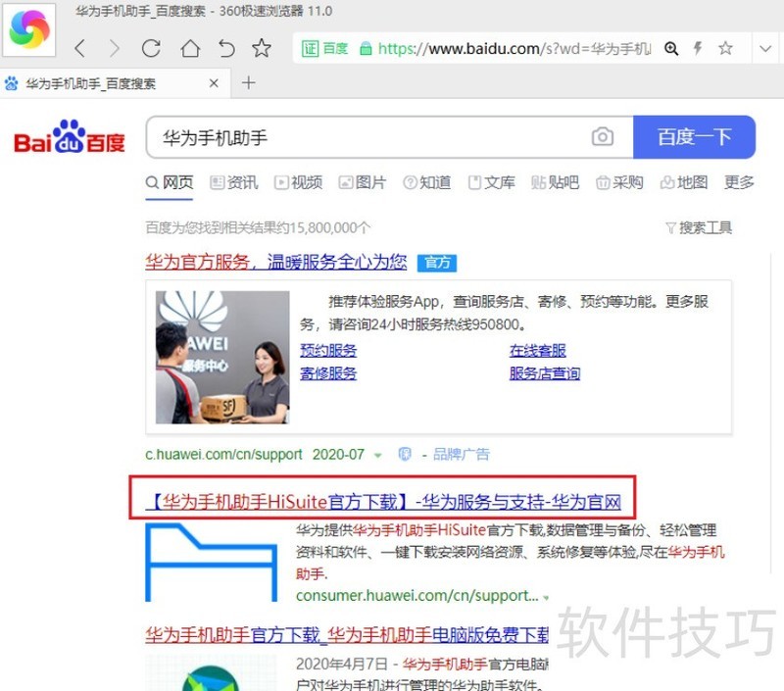Screen dimensions: 784x691
Task: Switch to the 图片 tab
Action: 363,182
